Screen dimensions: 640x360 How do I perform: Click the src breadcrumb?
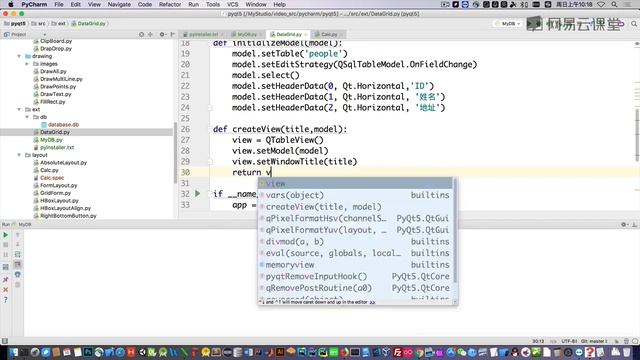[x=39, y=24]
